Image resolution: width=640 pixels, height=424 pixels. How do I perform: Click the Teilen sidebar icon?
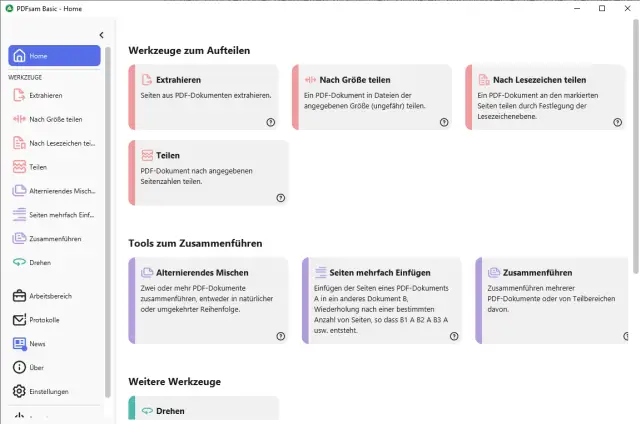click(19, 167)
